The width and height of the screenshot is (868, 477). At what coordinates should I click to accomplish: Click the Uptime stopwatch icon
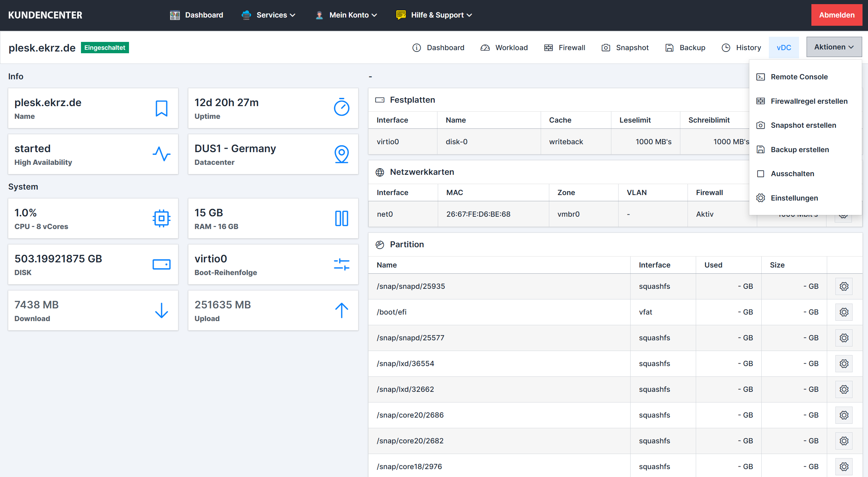341,108
